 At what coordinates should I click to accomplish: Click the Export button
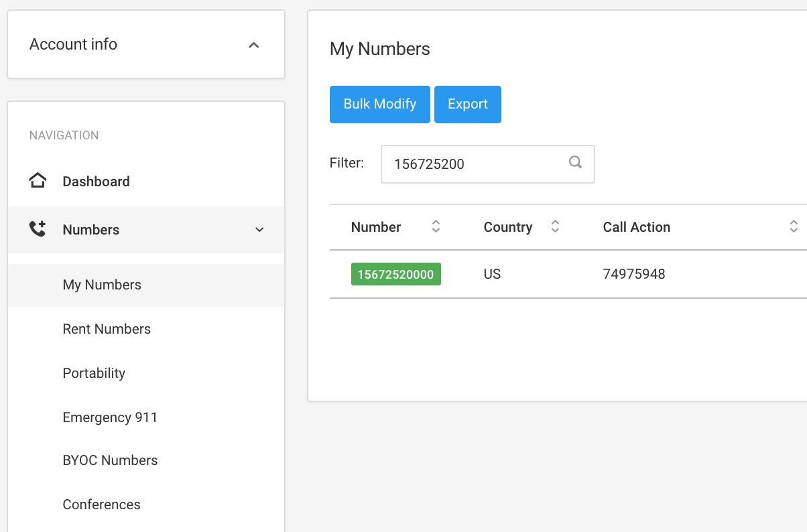click(x=468, y=105)
